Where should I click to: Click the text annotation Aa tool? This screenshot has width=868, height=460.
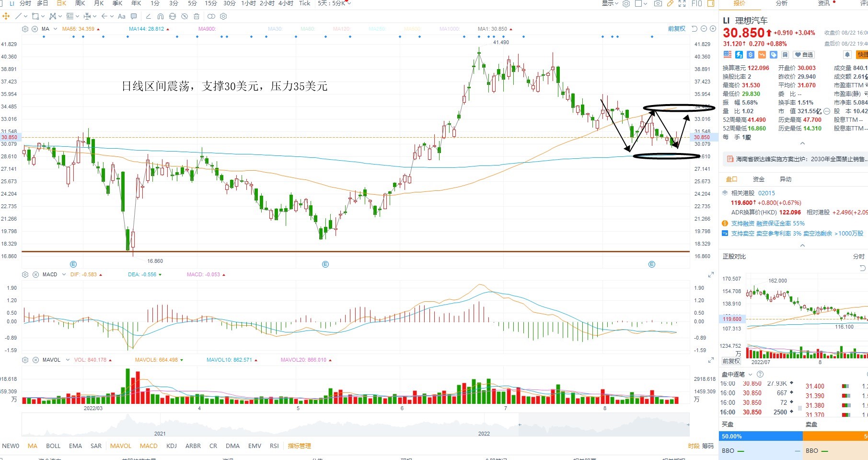pos(121,16)
